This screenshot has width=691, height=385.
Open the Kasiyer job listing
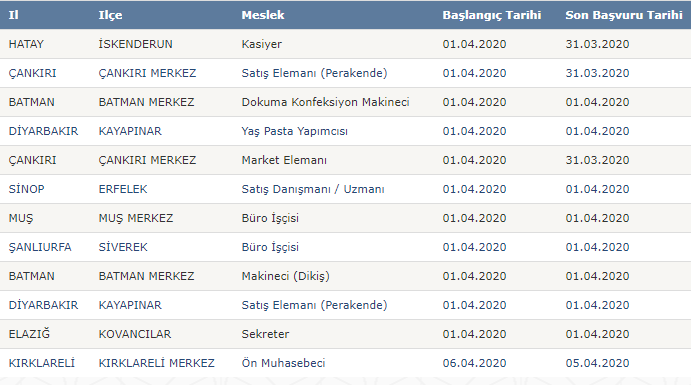pos(262,44)
